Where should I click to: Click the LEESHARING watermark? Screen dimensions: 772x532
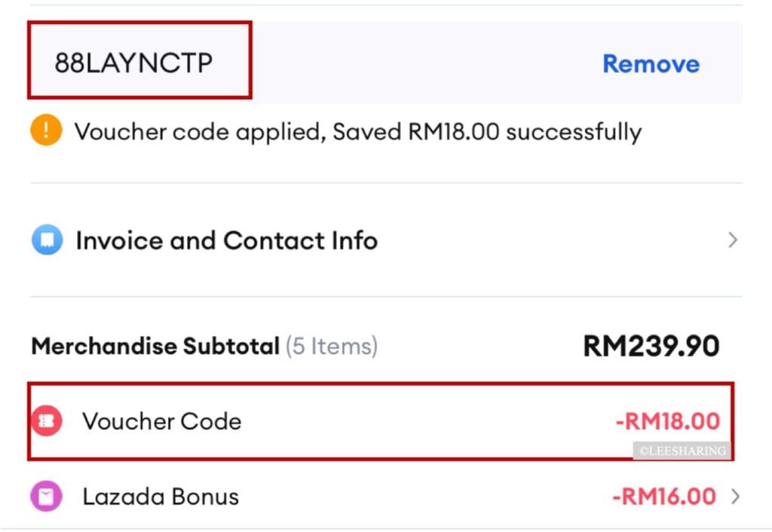click(x=682, y=451)
